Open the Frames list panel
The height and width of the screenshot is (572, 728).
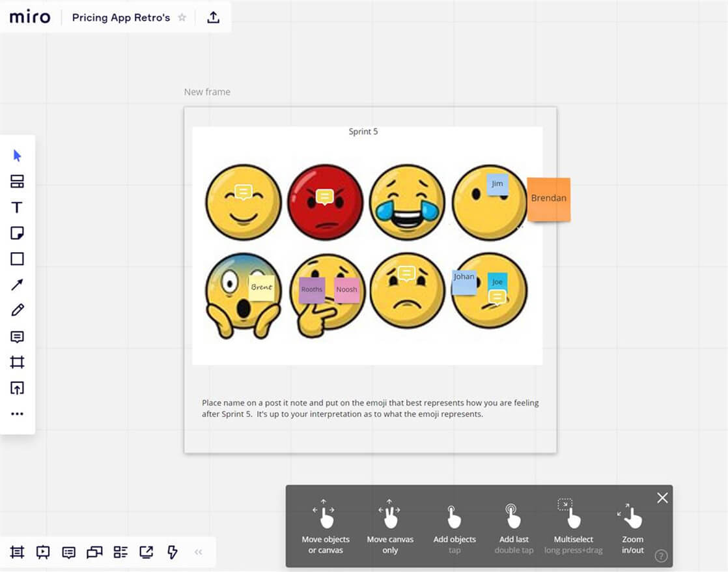point(17,552)
